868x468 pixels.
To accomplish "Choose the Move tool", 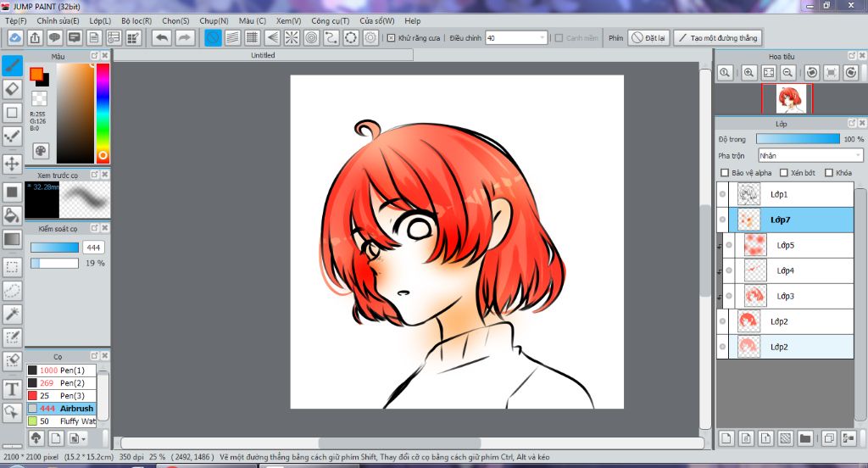I will pos(12,164).
